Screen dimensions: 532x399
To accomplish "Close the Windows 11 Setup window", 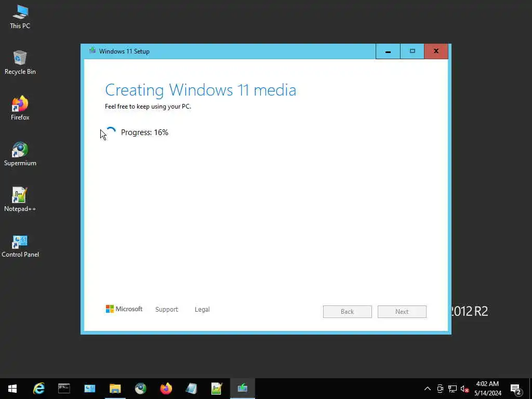I will point(436,51).
